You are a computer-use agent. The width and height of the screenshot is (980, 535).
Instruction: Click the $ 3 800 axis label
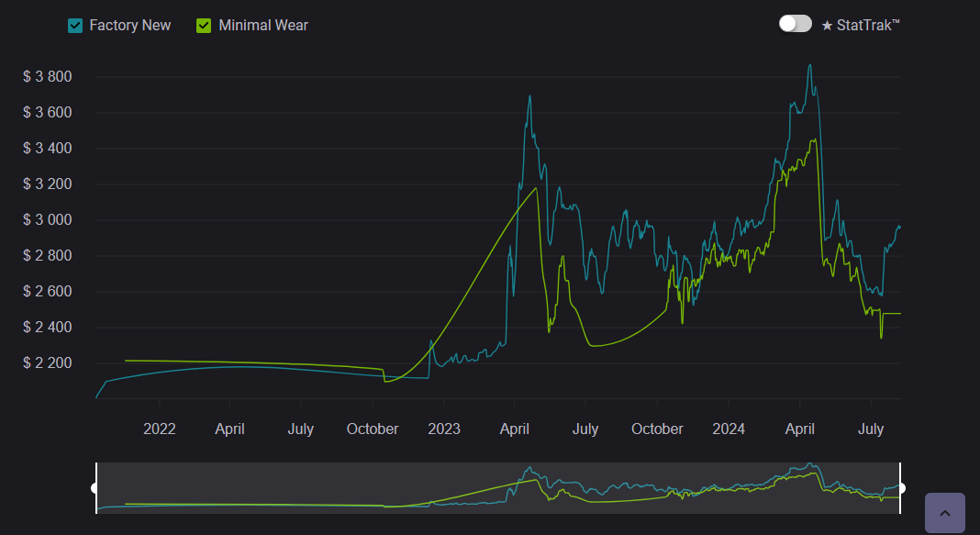(x=48, y=77)
